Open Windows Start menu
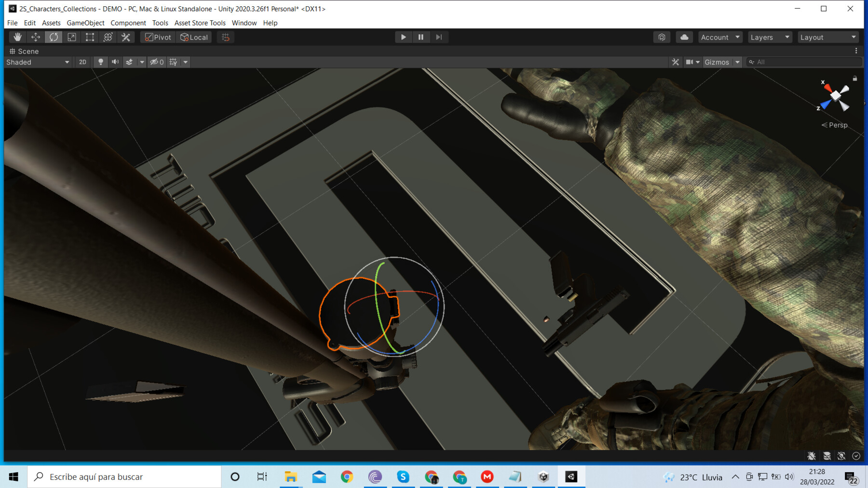Screen dimensions: 868x488 [14, 476]
